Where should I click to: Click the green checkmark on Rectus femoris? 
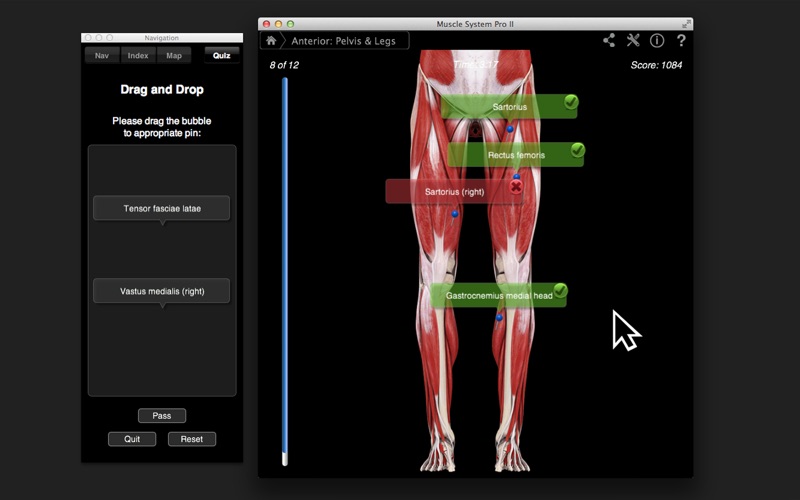[577, 150]
